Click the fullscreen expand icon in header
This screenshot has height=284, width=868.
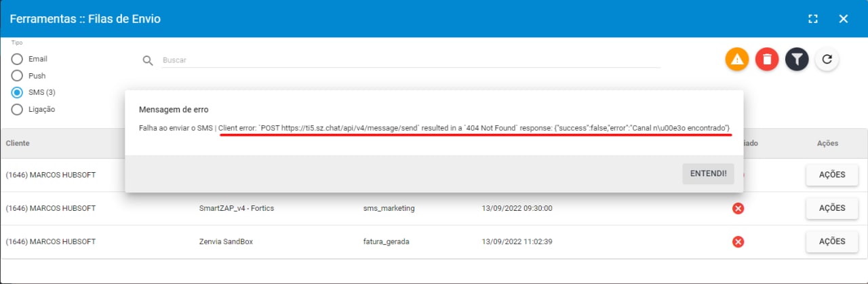click(x=813, y=19)
